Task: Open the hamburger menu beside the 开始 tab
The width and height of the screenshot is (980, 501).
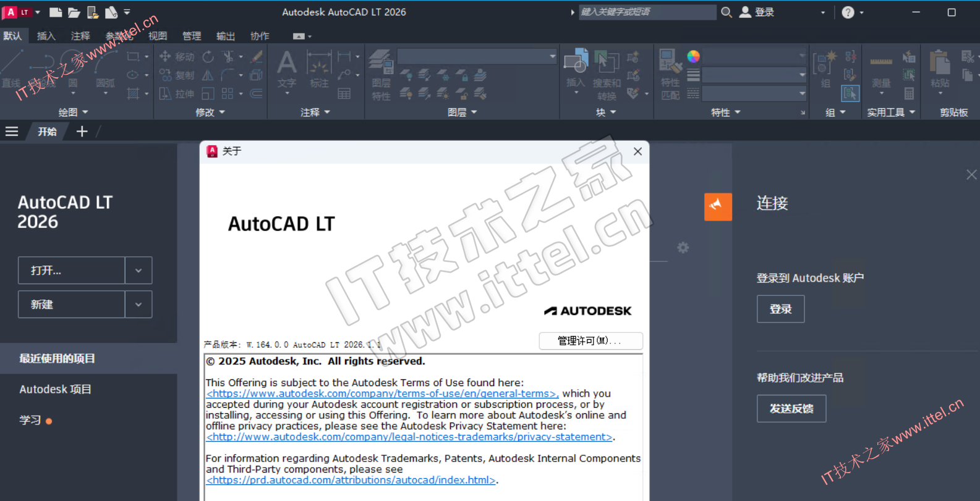Action: tap(12, 132)
